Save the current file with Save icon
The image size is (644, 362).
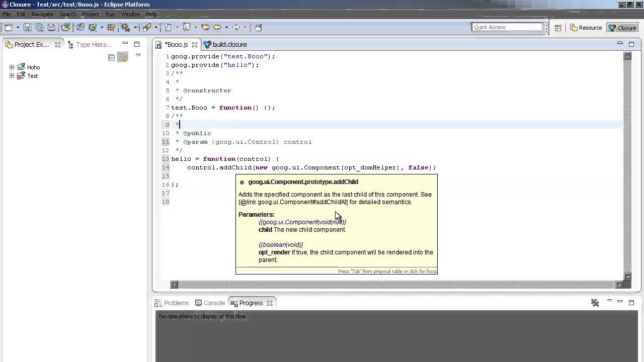27,28
